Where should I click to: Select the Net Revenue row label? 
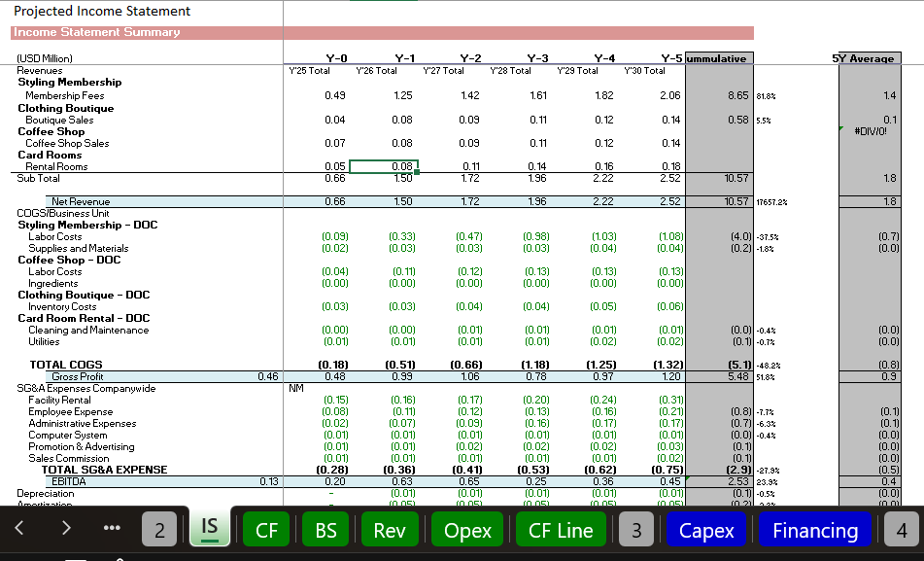86,201
